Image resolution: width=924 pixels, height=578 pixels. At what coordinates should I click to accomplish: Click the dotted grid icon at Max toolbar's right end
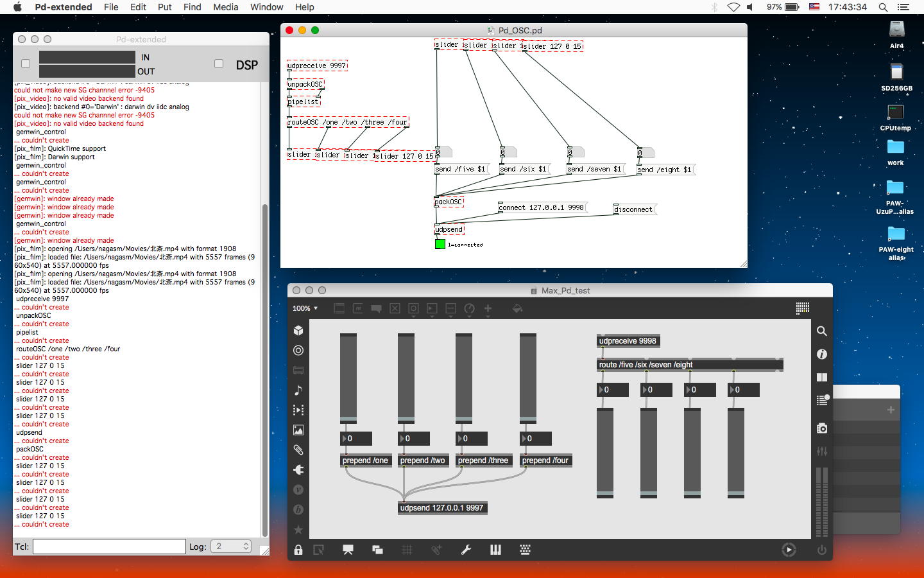pyautogui.click(x=802, y=308)
